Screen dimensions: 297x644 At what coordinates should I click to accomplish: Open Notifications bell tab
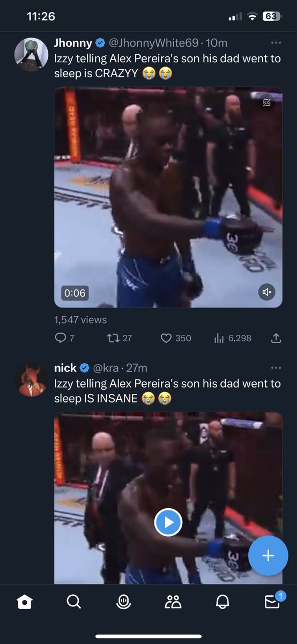222,603
